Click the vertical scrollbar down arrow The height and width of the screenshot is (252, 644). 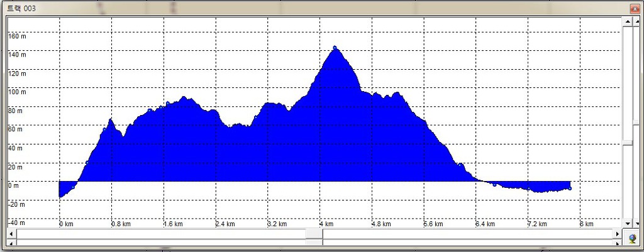628,224
